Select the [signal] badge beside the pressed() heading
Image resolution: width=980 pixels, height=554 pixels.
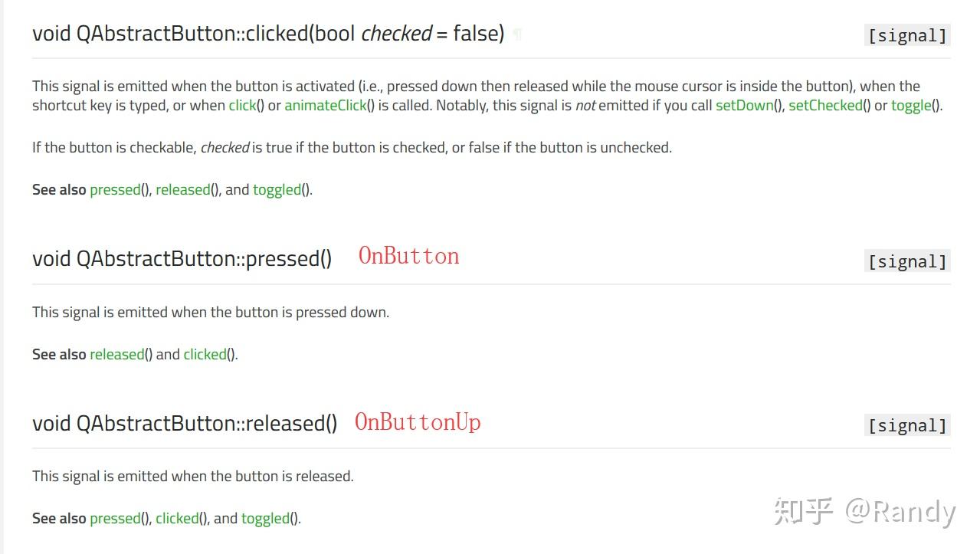tap(907, 261)
